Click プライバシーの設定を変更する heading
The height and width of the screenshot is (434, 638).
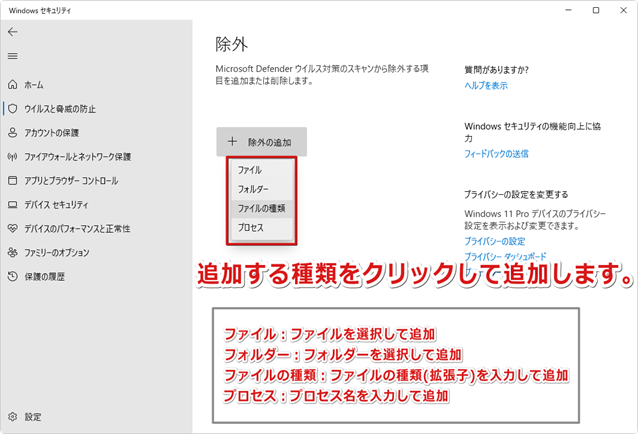point(516,194)
